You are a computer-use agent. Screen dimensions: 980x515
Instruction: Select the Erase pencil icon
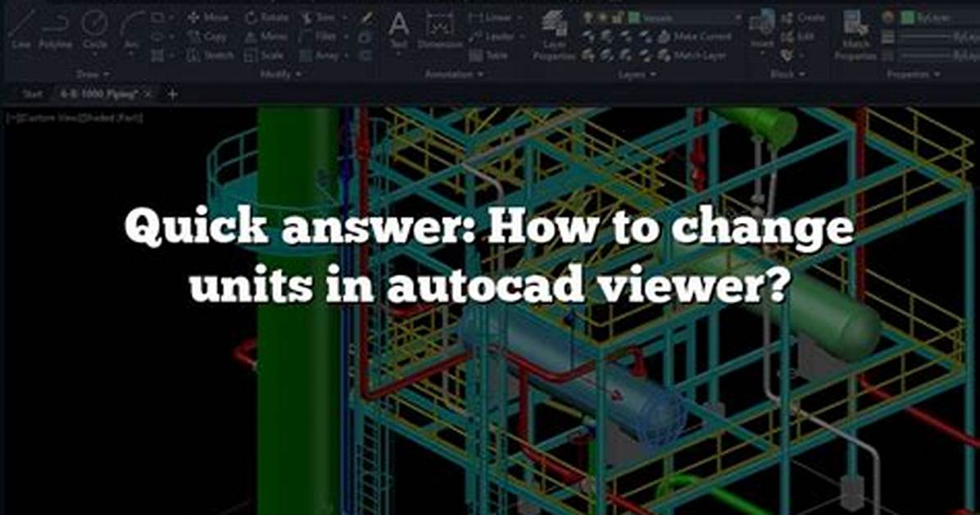tap(366, 18)
